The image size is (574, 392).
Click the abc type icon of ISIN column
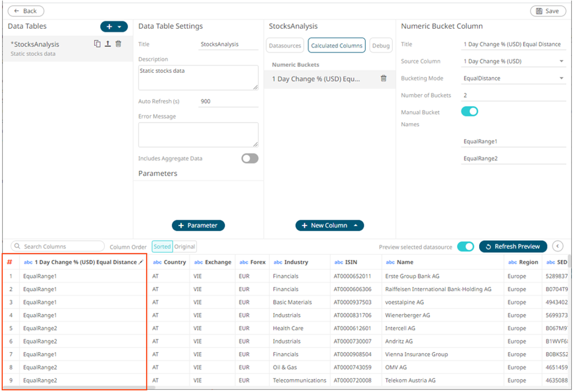(339, 262)
